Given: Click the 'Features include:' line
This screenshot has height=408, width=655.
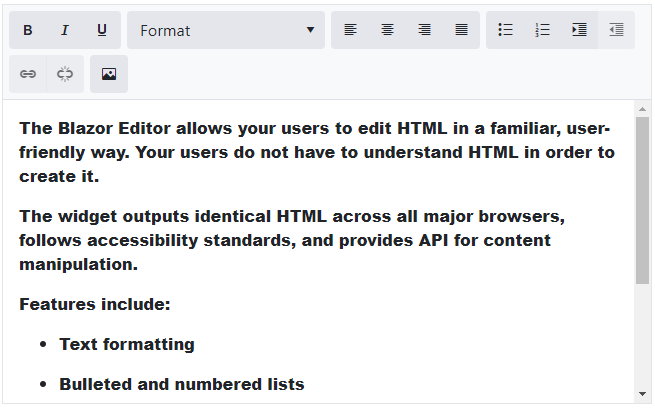Looking at the screenshot, I should [95, 304].
